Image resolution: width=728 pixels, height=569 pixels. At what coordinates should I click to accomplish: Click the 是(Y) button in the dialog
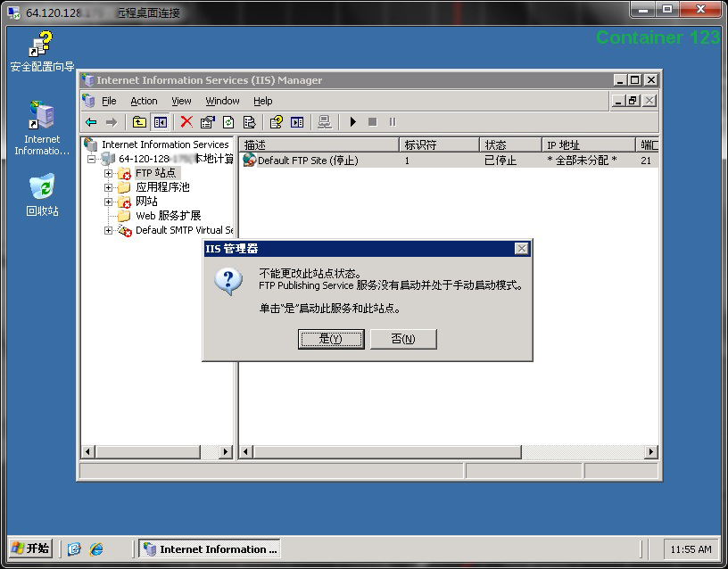tap(330, 339)
